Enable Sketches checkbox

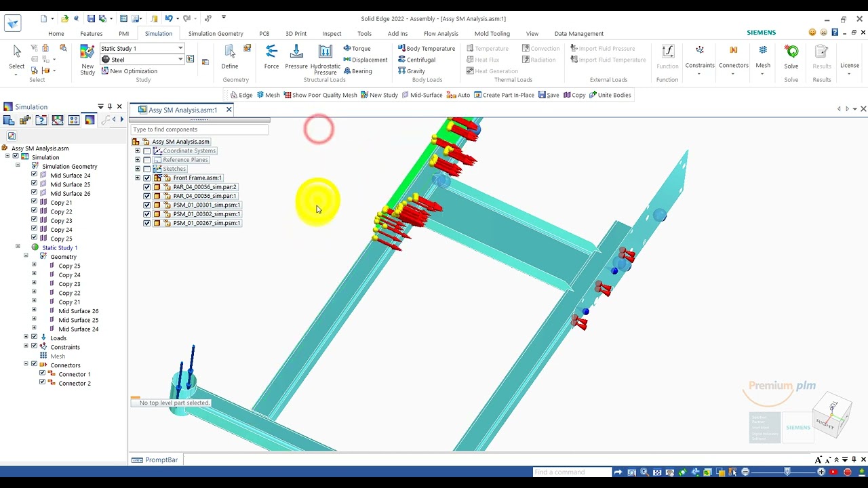pos(147,169)
